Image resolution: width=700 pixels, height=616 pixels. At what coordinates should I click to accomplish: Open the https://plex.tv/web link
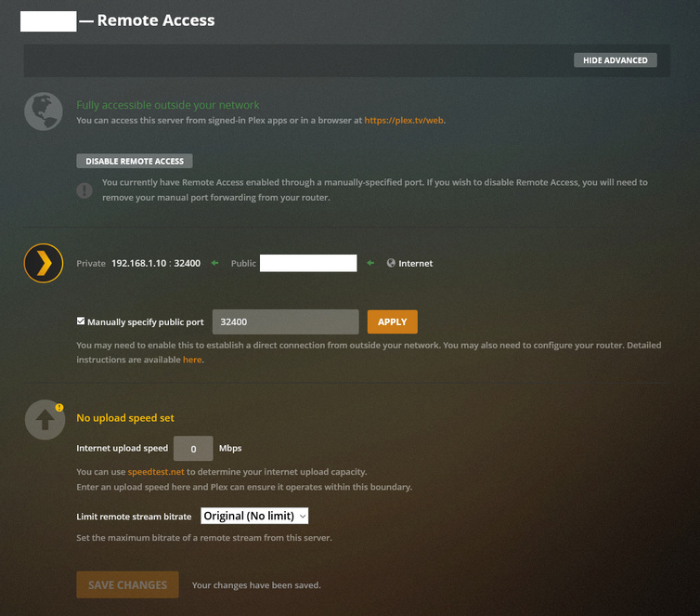[404, 120]
